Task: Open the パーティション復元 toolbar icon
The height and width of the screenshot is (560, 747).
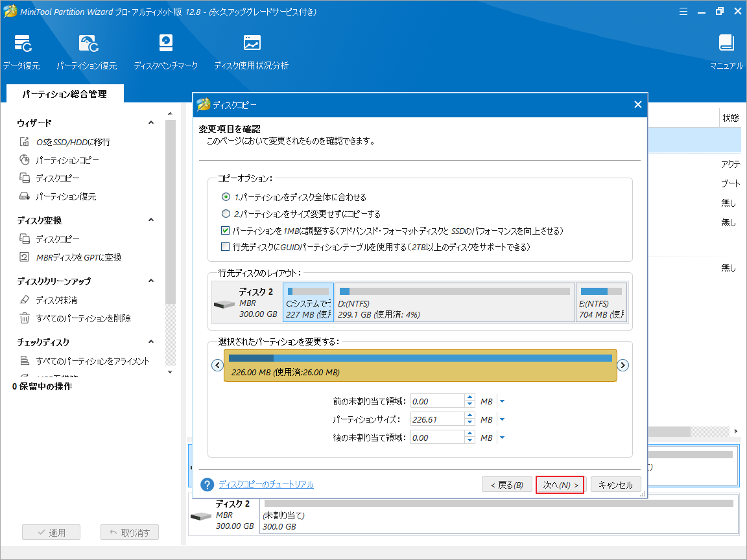Action: [x=89, y=43]
